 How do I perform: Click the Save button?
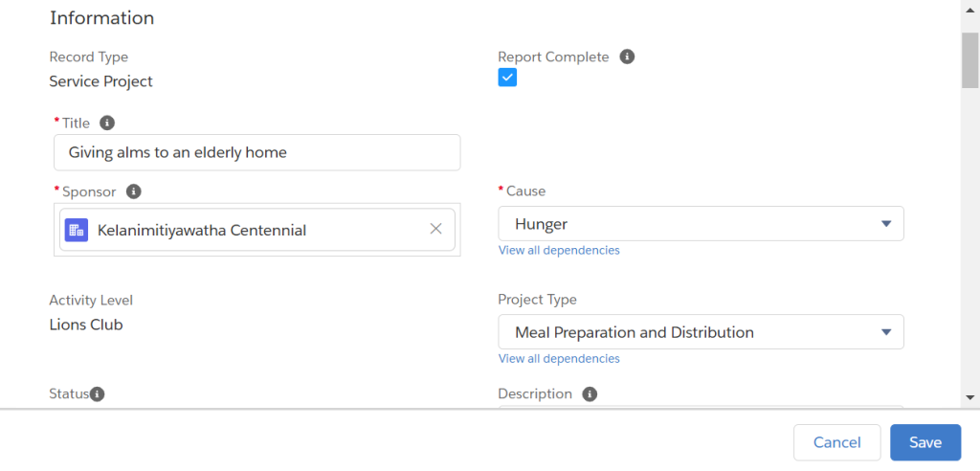pyautogui.click(x=925, y=442)
